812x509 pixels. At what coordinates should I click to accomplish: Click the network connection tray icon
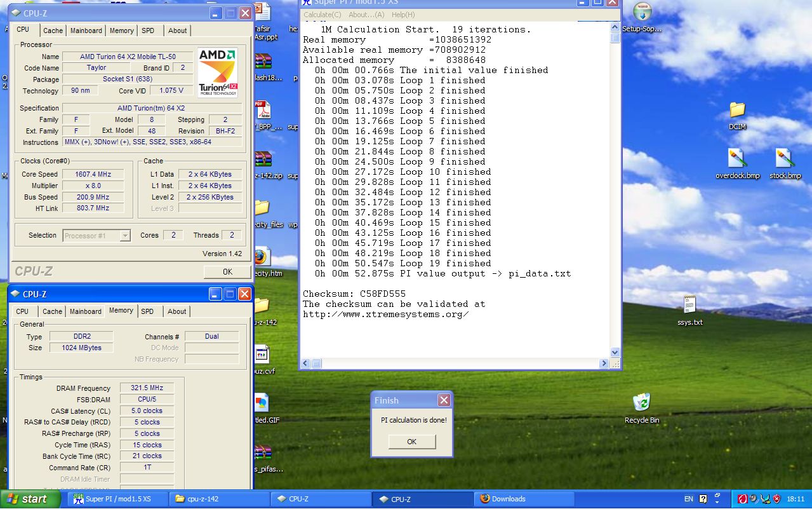tap(764, 499)
